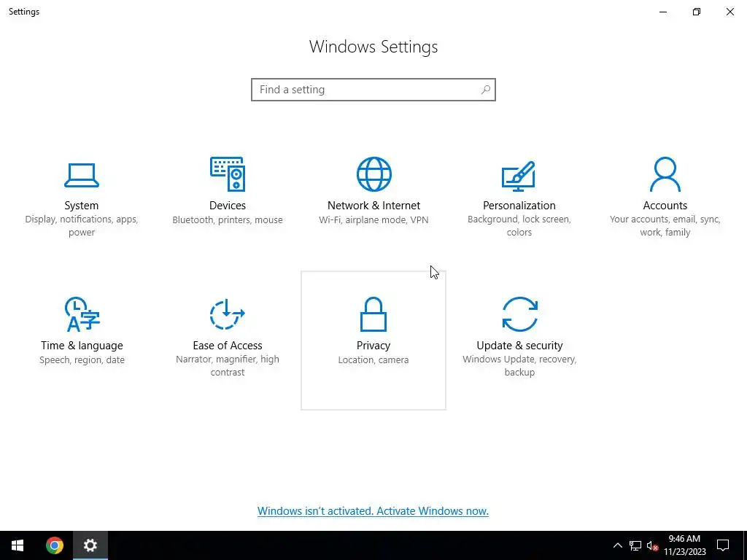
Task: Show hidden system tray icons
Action: (x=617, y=545)
